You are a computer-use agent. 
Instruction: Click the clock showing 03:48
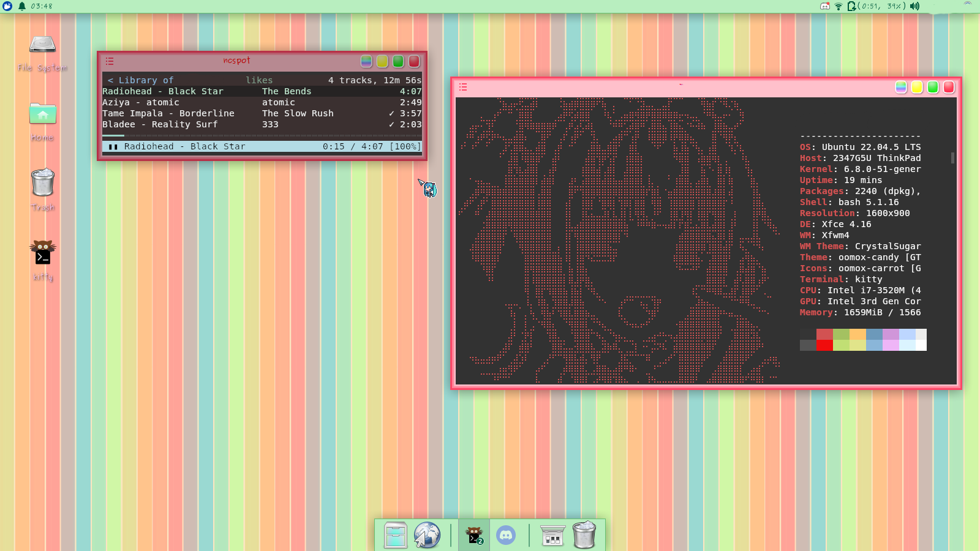point(42,6)
